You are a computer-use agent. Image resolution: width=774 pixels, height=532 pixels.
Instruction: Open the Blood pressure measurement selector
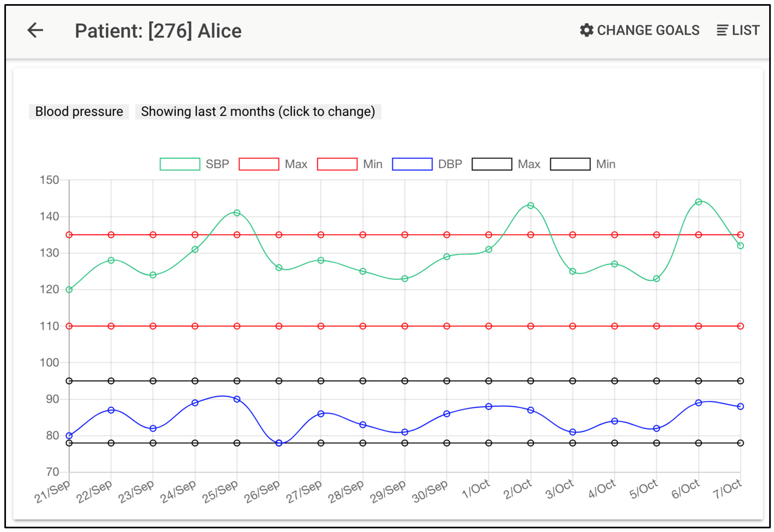(x=79, y=111)
